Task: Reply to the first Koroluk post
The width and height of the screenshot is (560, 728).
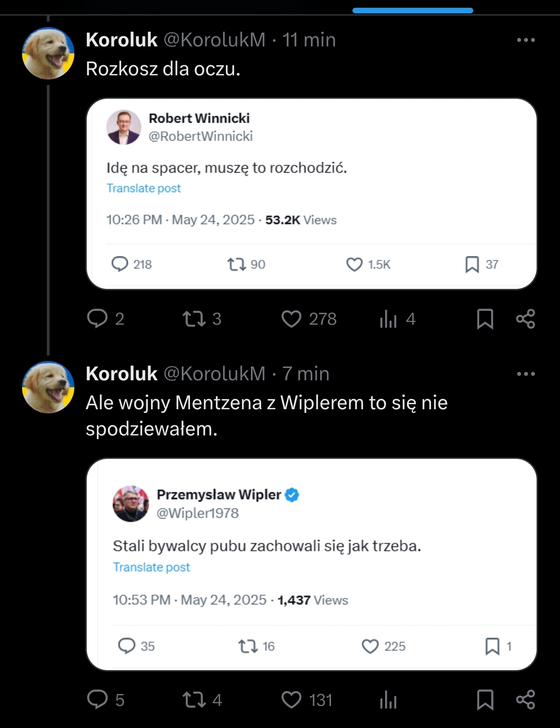Action: coord(97,319)
